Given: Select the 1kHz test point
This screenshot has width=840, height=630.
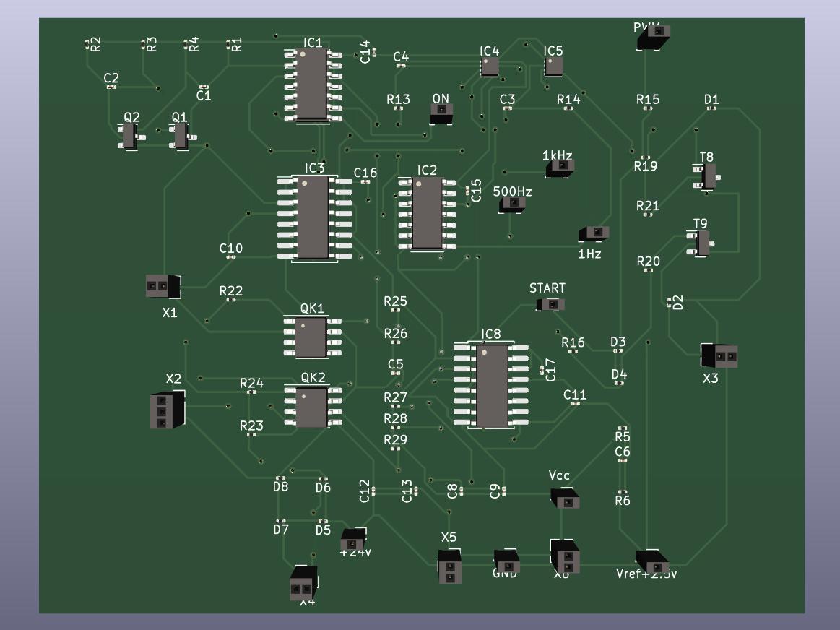Looking at the screenshot, I should pos(560,168).
